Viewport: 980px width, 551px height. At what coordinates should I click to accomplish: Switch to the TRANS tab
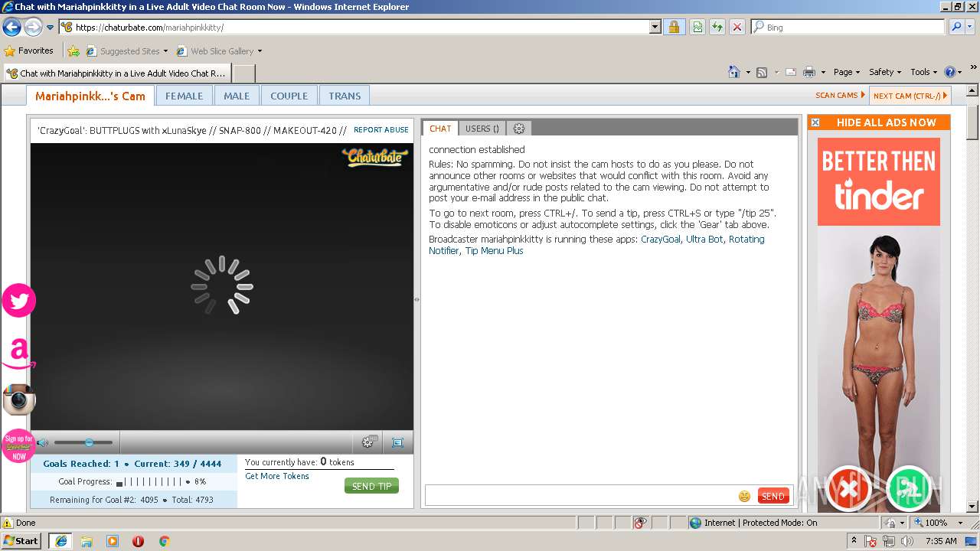[x=345, y=96]
